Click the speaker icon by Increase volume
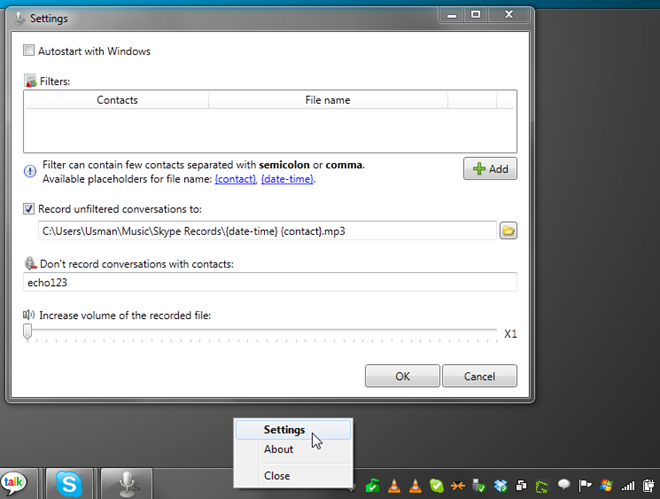Viewport: 660px width, 499px height. coord(29,315)
